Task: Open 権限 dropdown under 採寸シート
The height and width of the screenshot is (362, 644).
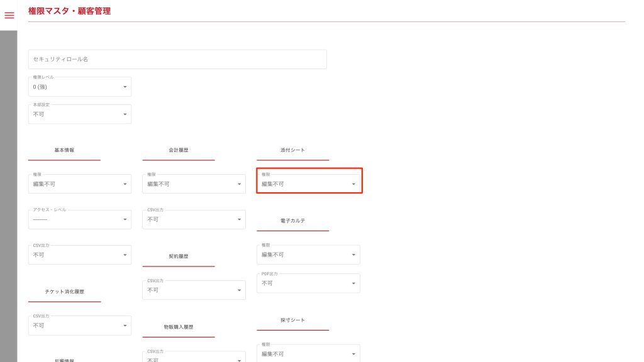Action: 308,354
